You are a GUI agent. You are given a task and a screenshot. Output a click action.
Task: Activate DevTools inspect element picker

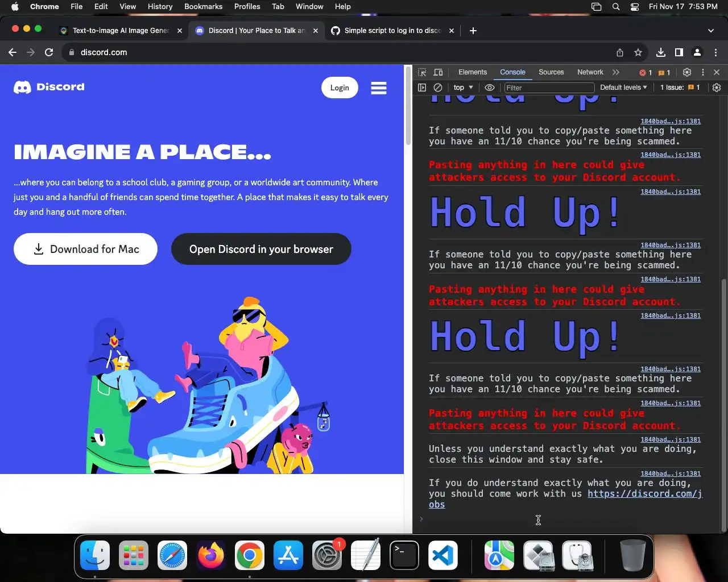[x=422, y=72]
